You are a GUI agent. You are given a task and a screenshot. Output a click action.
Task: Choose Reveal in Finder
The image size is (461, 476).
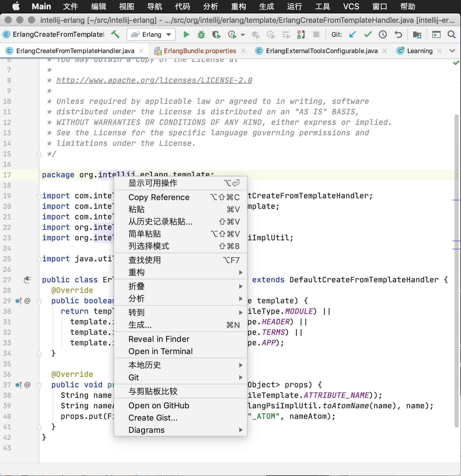tap(181, 339)
